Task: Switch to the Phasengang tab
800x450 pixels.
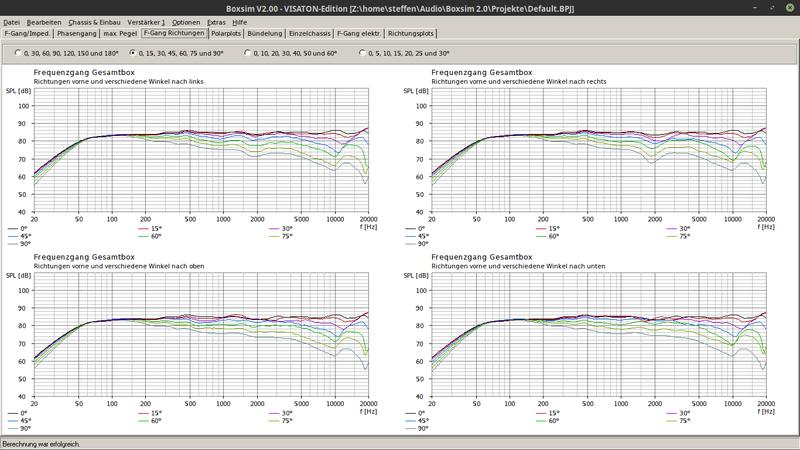Action: 77,33
